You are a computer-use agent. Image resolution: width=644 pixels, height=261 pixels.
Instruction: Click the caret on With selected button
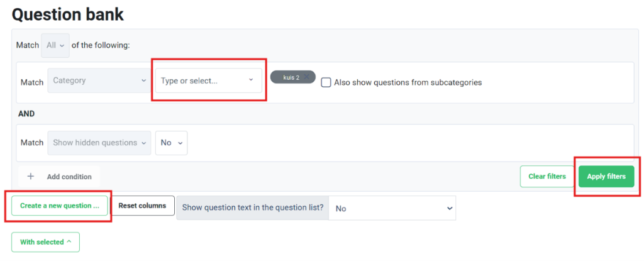pos(69,242)
